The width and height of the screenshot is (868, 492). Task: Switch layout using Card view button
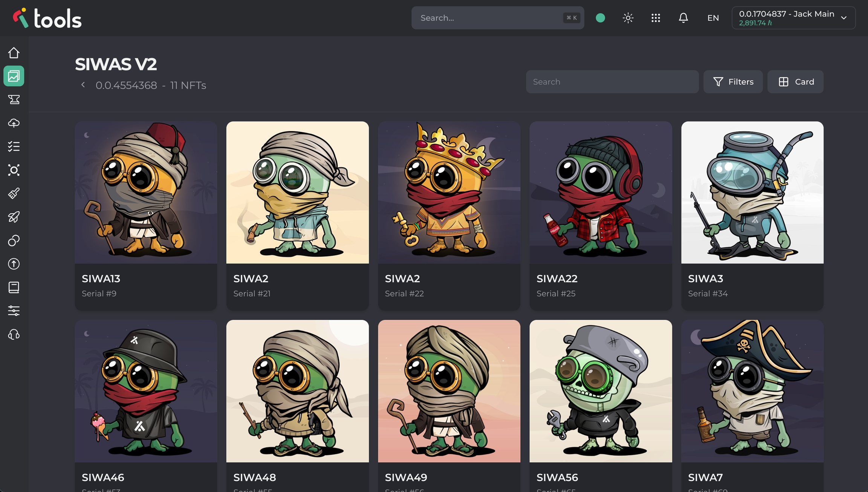(x=795, y=82)
